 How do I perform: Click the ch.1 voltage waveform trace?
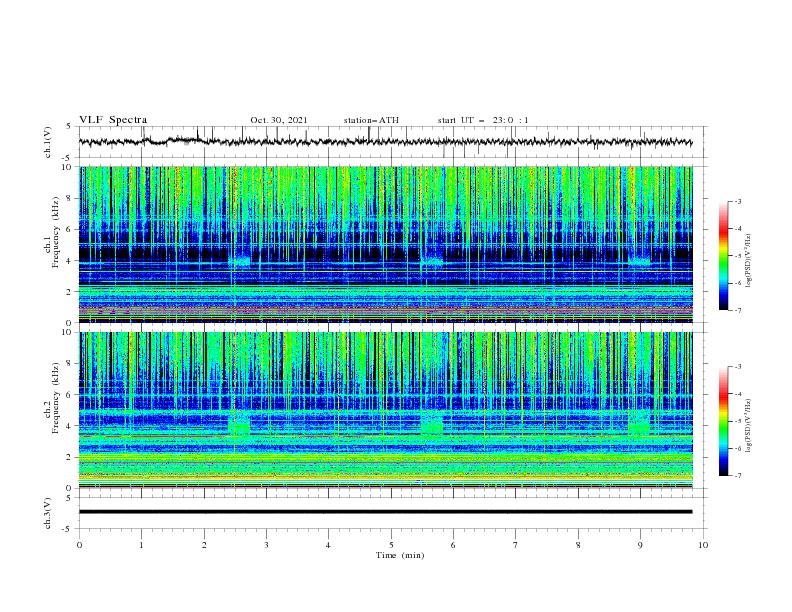click(x=385, y=142)
